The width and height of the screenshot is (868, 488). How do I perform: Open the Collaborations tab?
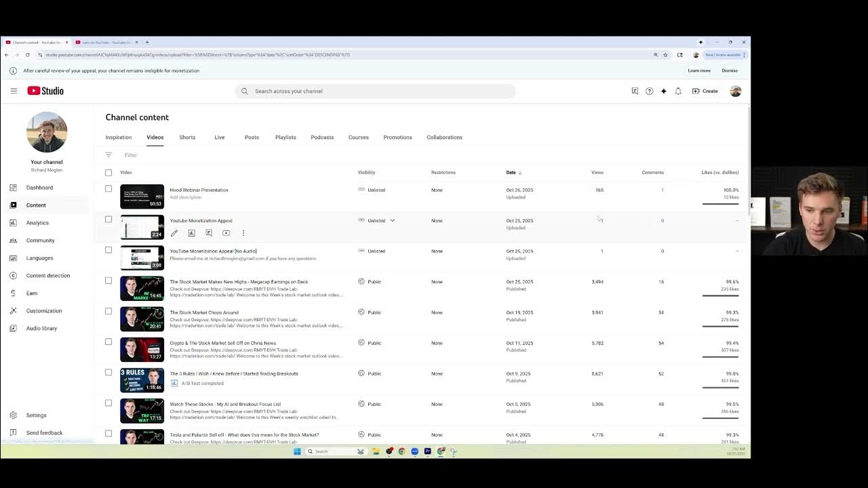(x=444, y=138)
